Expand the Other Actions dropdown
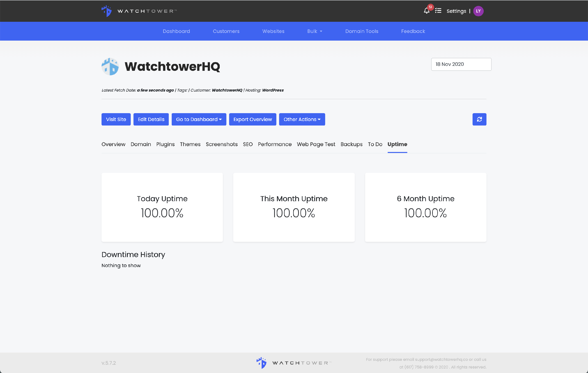Screen dimensions: 588x373 point(302,119)
